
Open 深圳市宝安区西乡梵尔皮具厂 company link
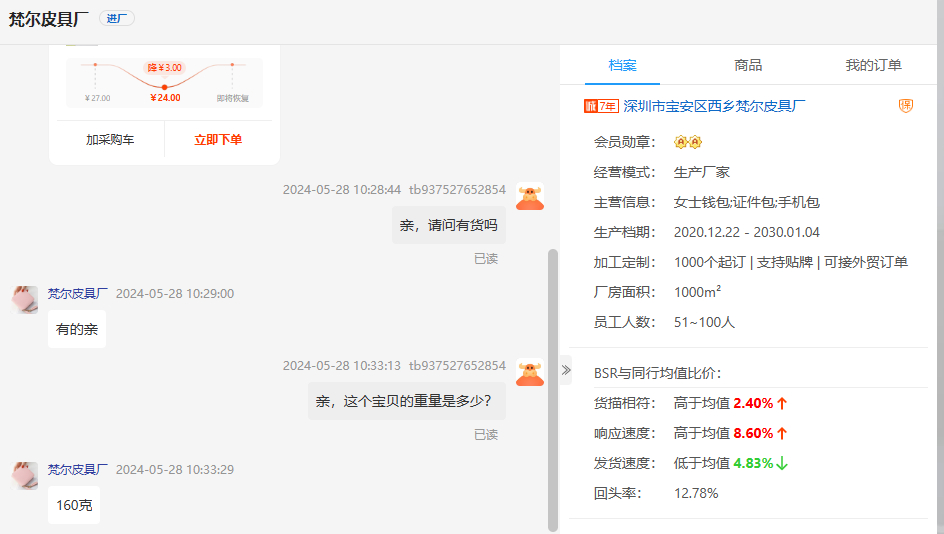point(714,106)
